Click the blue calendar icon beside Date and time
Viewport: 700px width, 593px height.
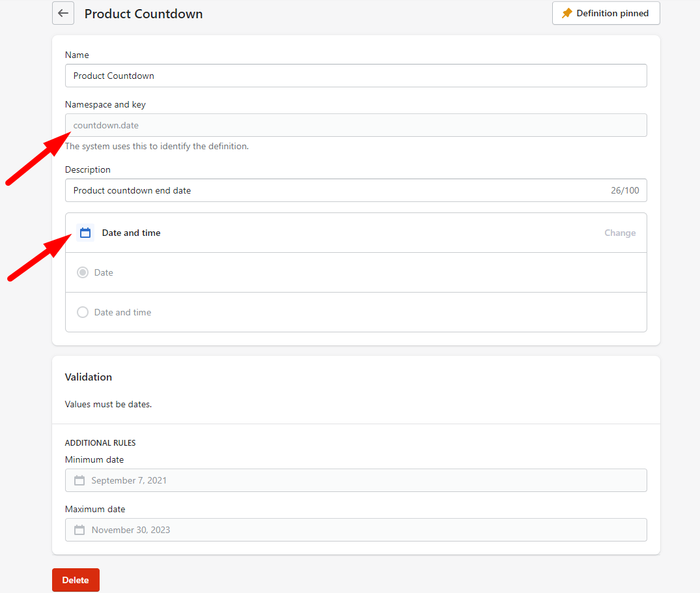point(85,233)
